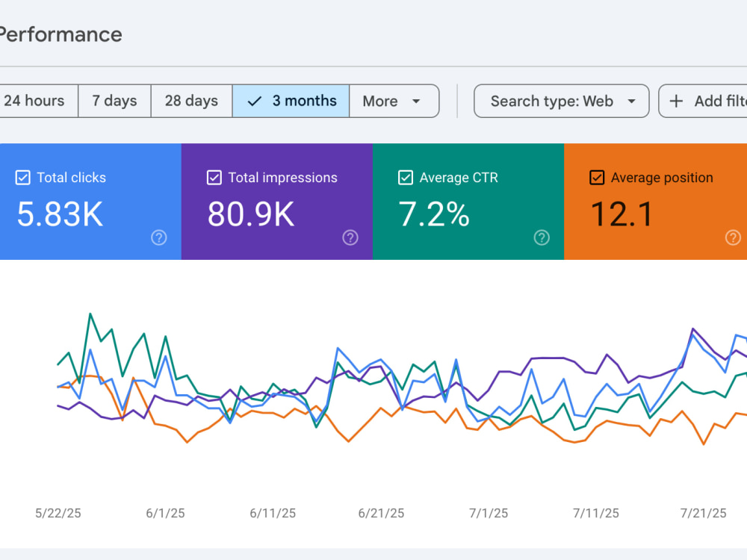
Task: Click the arrow beside Search type: Web
Action: pyautogui.click(x=631, y=102)
